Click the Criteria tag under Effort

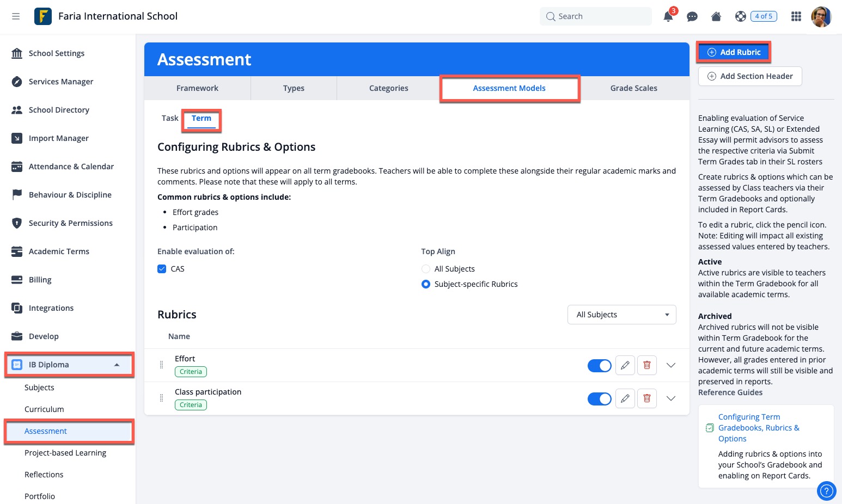pos(191,372)
